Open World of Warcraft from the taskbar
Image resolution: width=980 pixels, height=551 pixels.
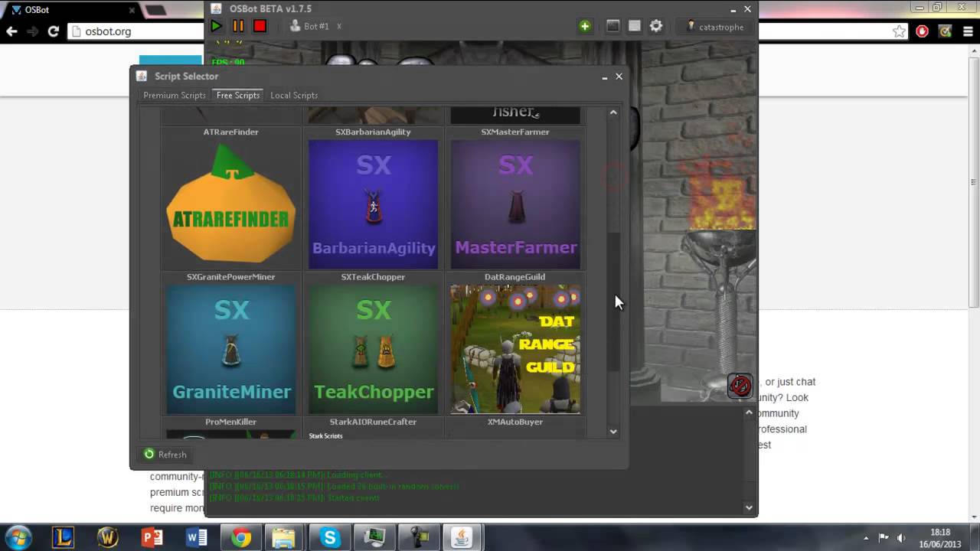tap(108, 538)
